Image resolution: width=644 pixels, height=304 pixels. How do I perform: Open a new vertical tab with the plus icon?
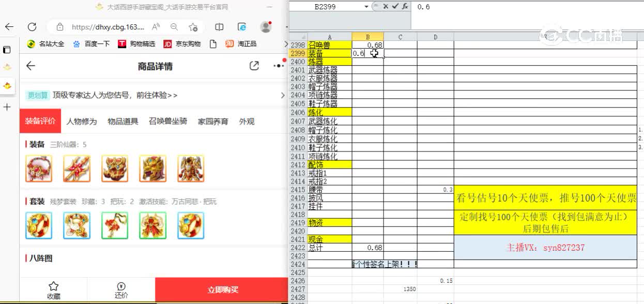coord(7,107)
